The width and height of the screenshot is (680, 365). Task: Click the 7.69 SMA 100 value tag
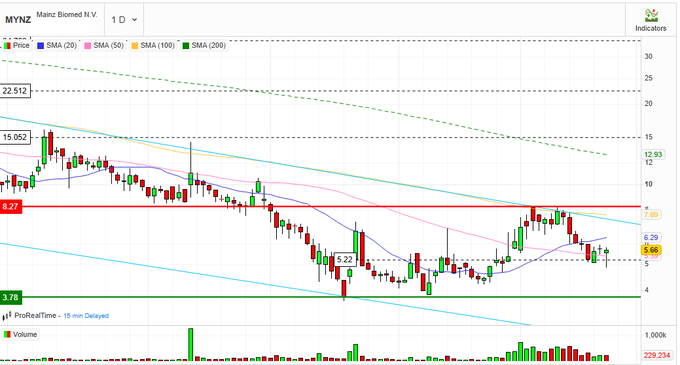[651, 215]
